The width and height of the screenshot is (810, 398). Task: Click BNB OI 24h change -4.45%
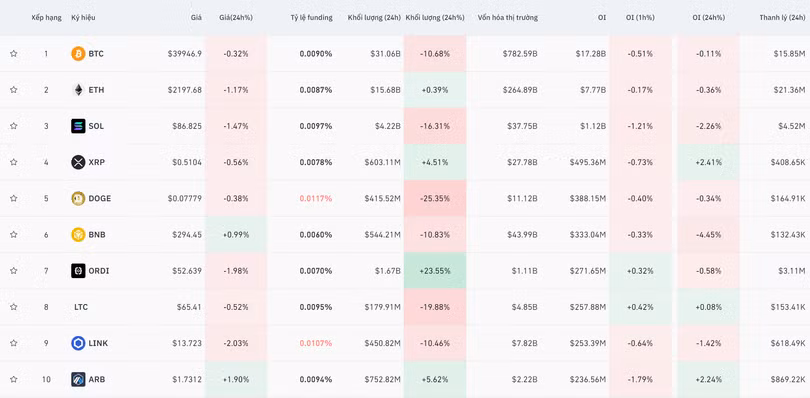point(708,235)
